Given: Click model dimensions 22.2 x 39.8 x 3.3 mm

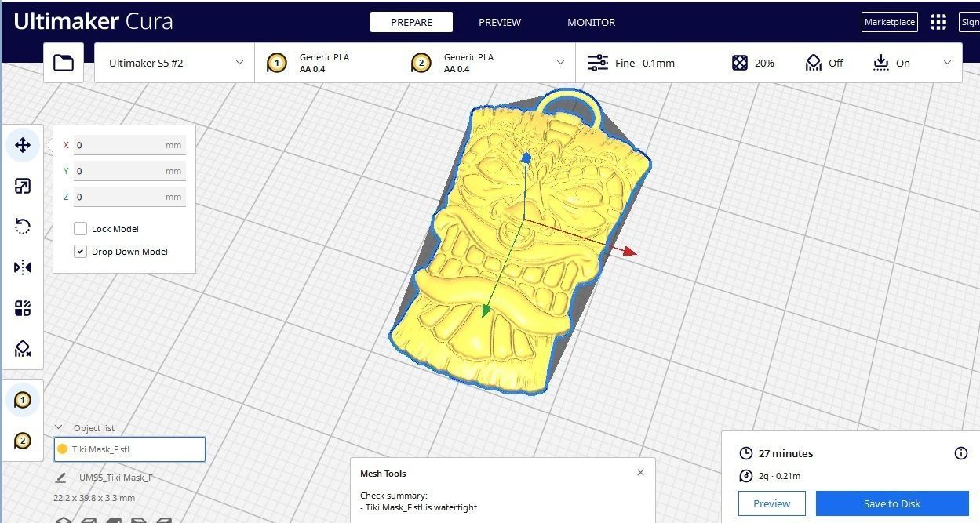Looking at the screenshot, I should (94, 498).
